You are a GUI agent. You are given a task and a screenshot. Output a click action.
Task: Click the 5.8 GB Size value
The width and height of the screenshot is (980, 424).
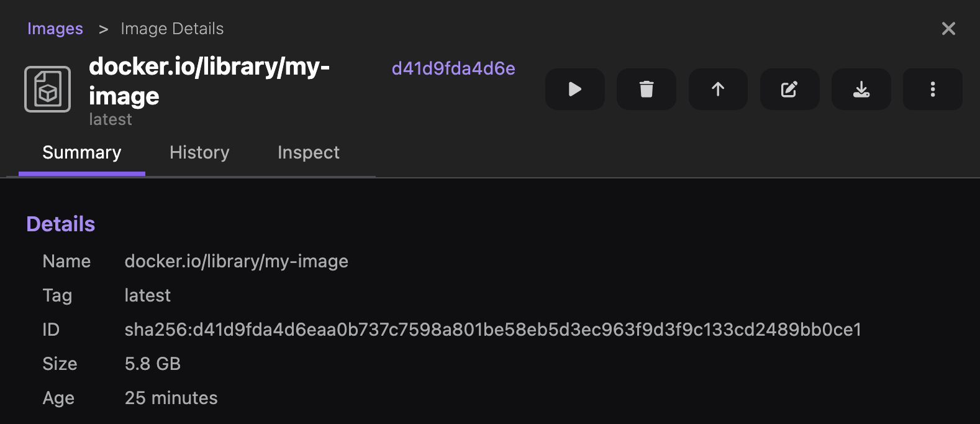153,364
